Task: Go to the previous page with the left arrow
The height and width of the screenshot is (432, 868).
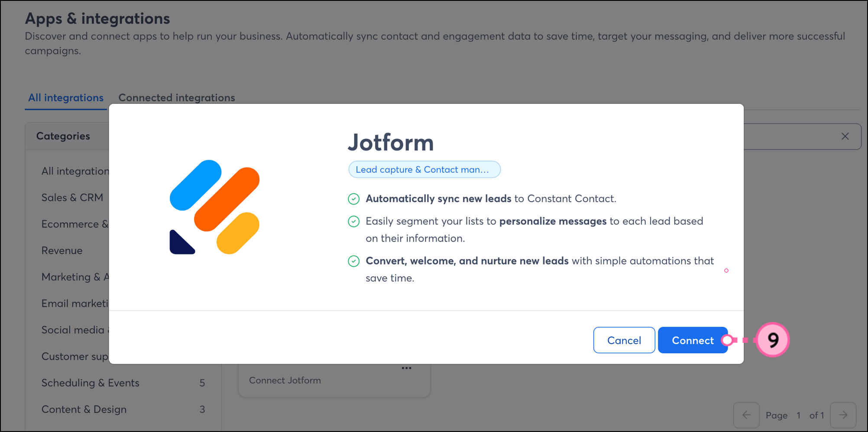Action: click(746, 415)
